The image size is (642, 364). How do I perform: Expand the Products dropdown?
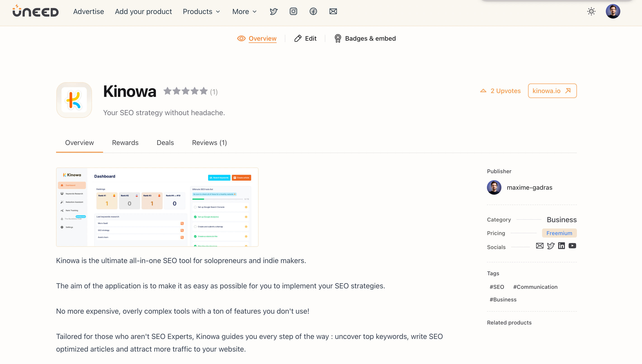click(201, 12)
